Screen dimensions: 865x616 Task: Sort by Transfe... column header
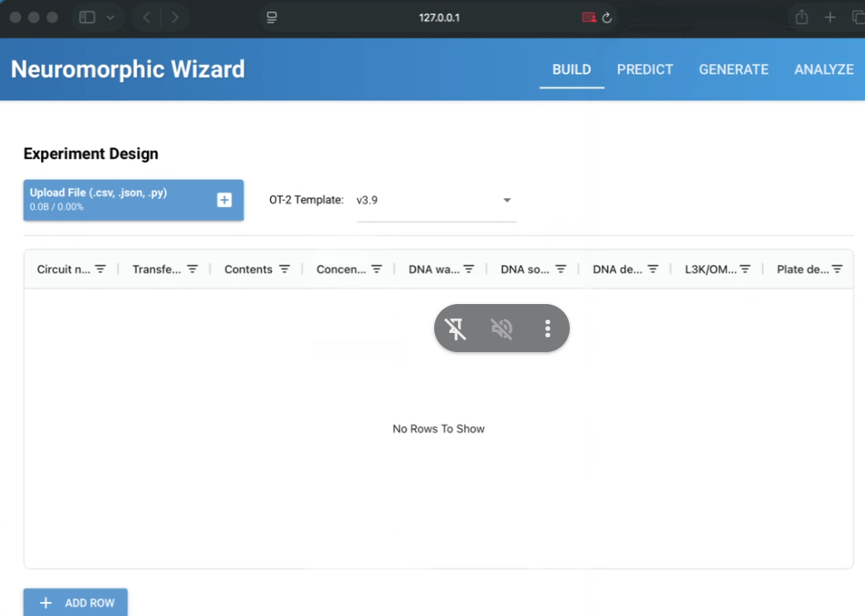(156, 269)
